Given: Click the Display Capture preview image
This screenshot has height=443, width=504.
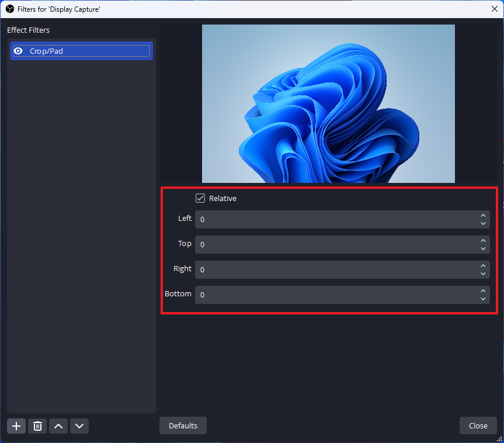Looking at the screenshot, I should click(x=328, y=103).
